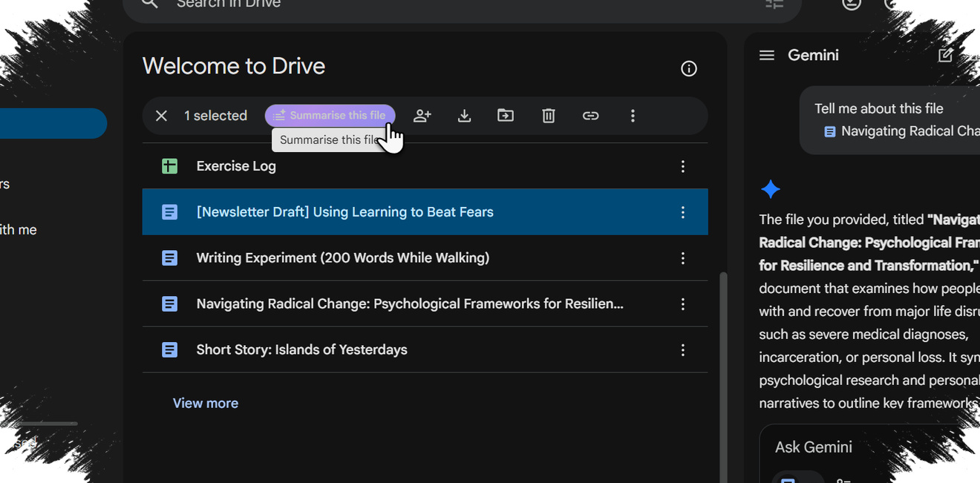Open the Gemini panel hamburger menu
Screen dimensions: 980x483
click(x=767, y=56)
